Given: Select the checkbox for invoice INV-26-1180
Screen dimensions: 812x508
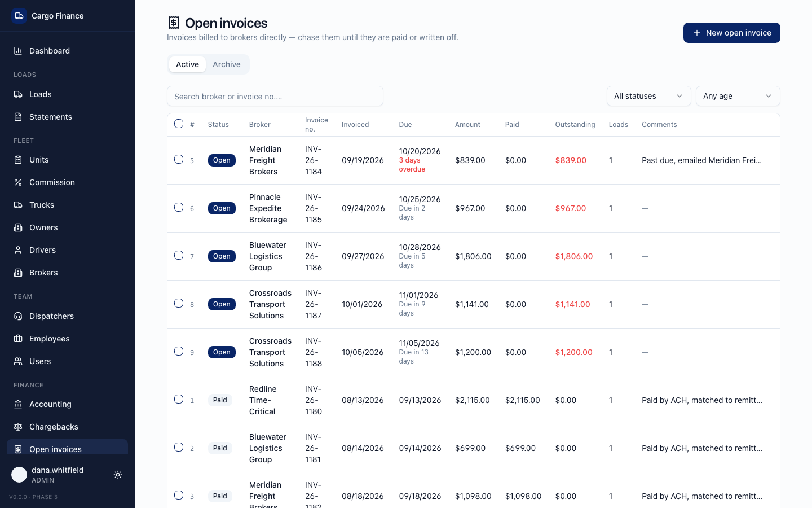Looking at the screenshot, I should [x=179, y=399].
